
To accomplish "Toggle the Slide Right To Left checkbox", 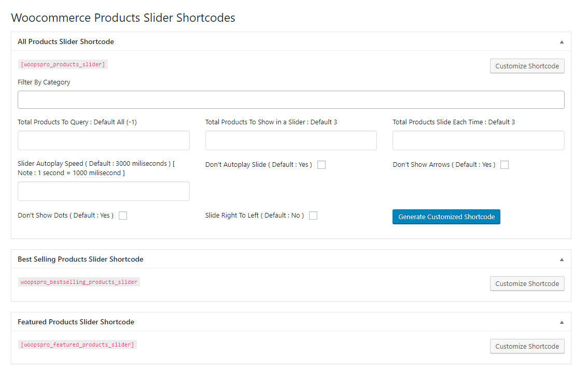I will click(x=313, y=216).
